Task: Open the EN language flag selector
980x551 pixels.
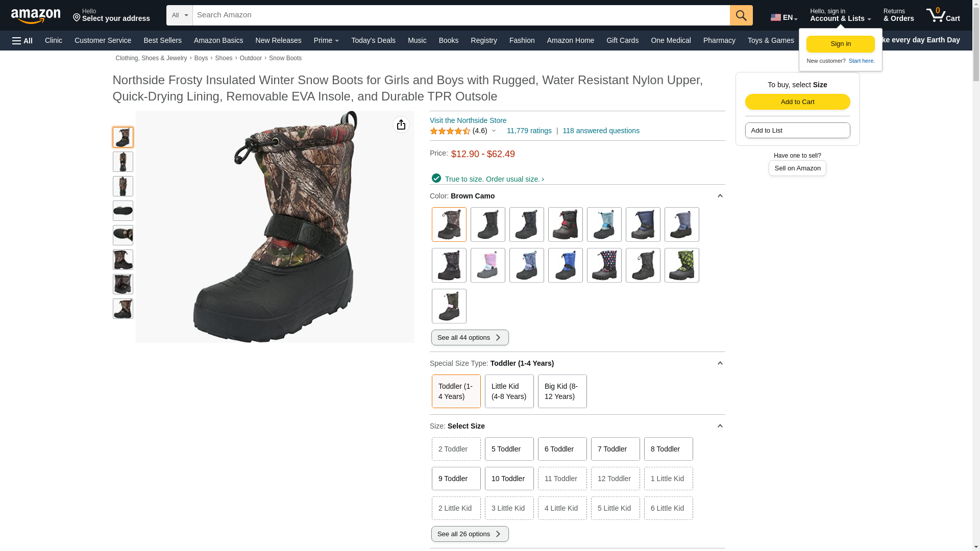Action: click(783, 17)
